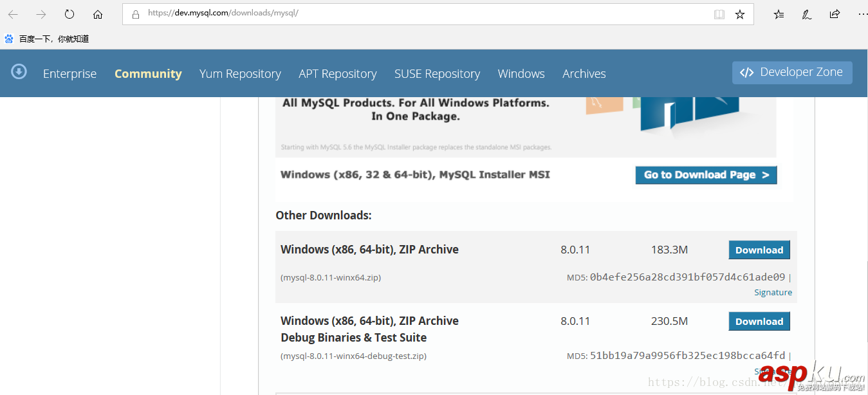Open the favorites hub icon
This screenshot has height=395, width=868.
(x=779, y=14)
